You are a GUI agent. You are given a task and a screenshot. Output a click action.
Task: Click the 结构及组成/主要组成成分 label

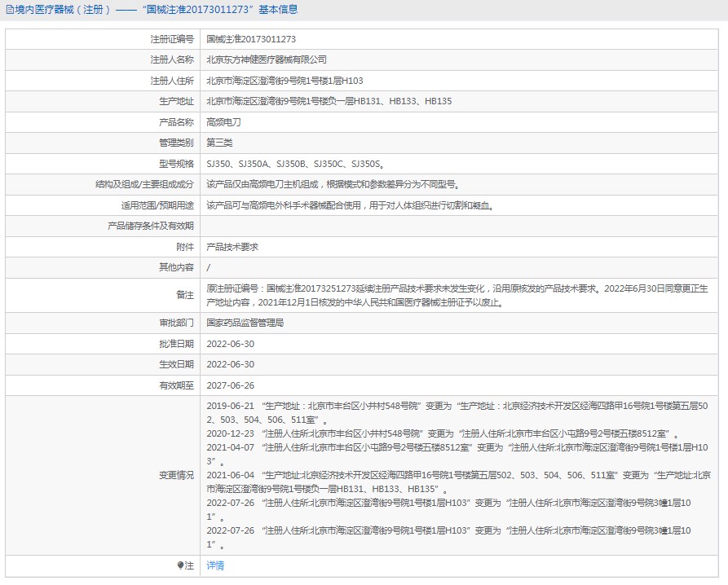(x=144, y=184)
